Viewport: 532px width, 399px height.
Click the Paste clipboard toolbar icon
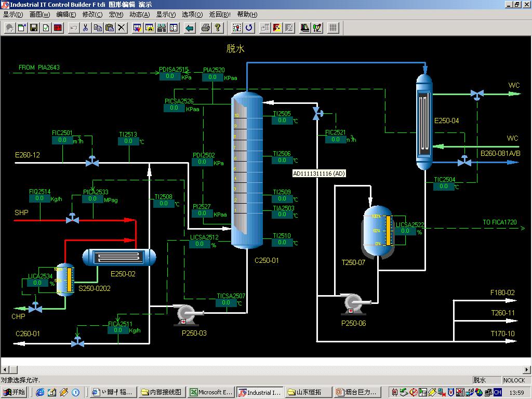tap(110, 28)
